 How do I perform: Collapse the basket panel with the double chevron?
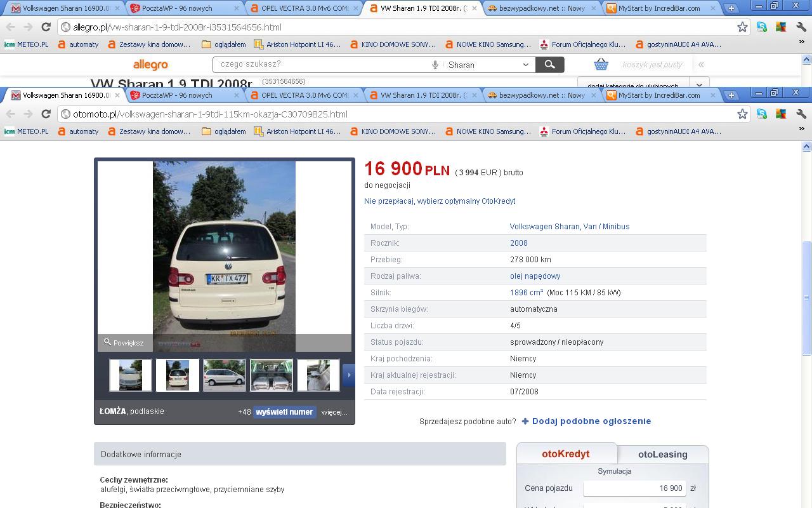701,65
